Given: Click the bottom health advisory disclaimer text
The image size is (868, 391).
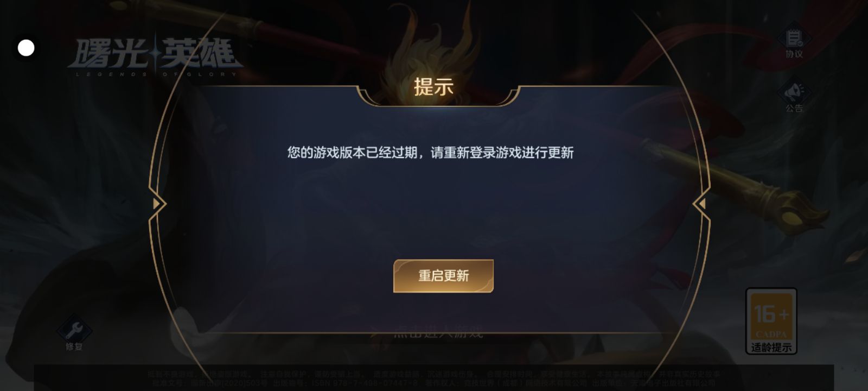Looking at the screenshot, I should (434, 379).
